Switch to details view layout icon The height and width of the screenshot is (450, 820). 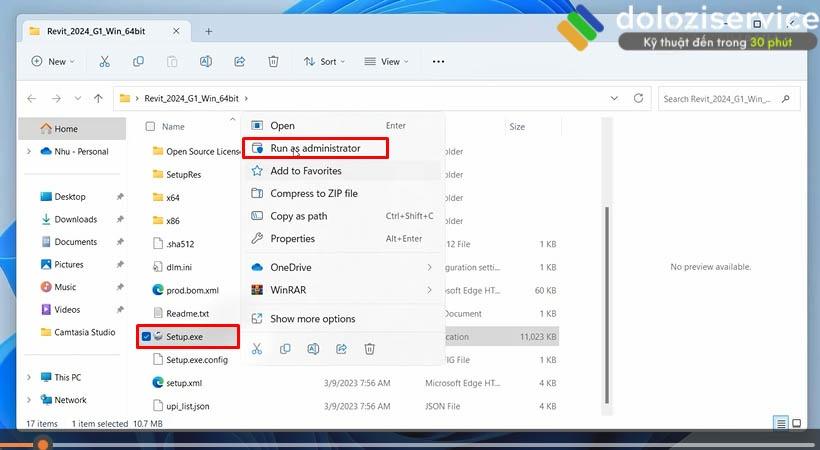pos(781,424)
